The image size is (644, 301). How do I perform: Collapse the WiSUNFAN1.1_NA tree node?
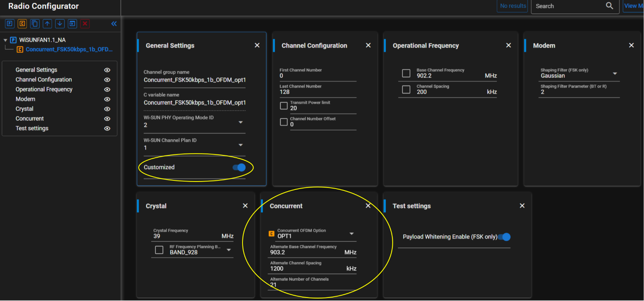[x=5, y=40]
